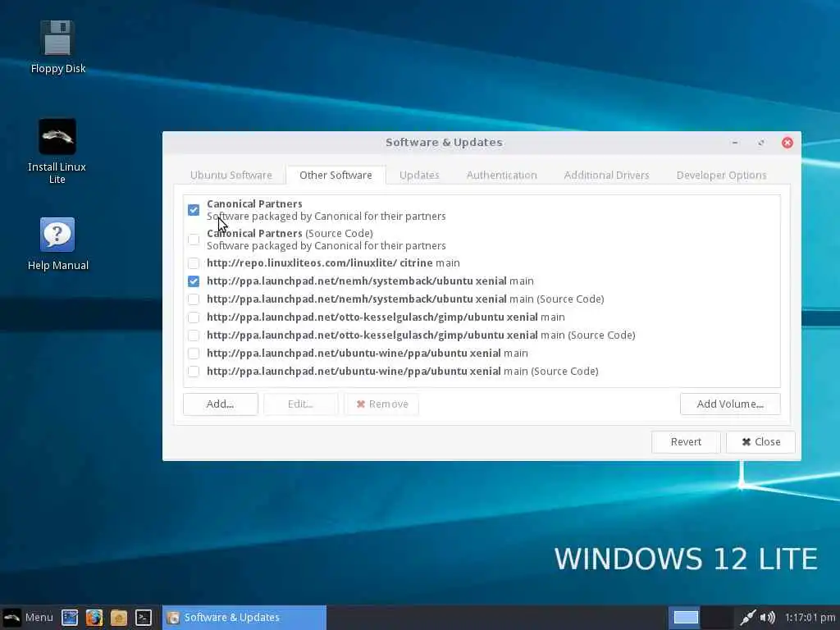This screenshot has width=840, height=630.
Task: Select the 'Canonical Partners' row title text
Action: click(x=254, y=204)
